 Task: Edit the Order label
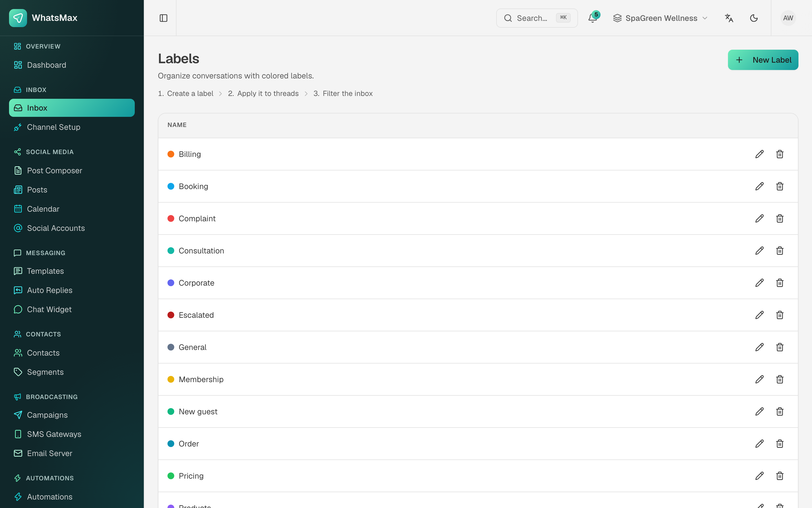coord(760,444)
